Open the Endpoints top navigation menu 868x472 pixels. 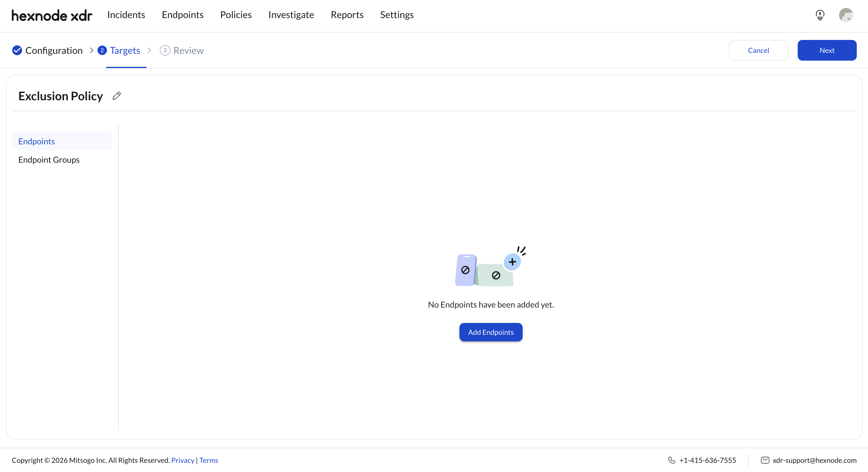click(183, 15)
